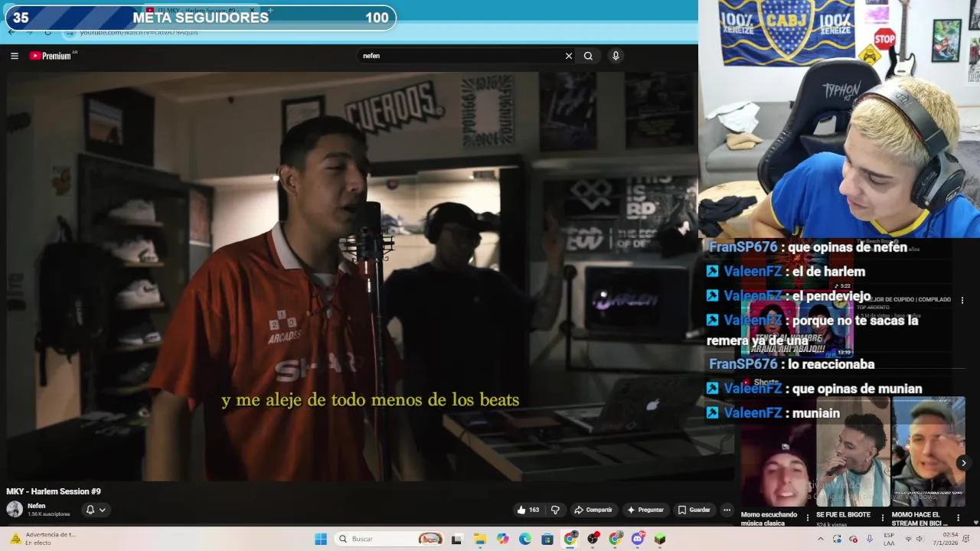Screen dimensions: 980x551
Task: Open a new browser tab plus button
Action: tap(270, 11)
